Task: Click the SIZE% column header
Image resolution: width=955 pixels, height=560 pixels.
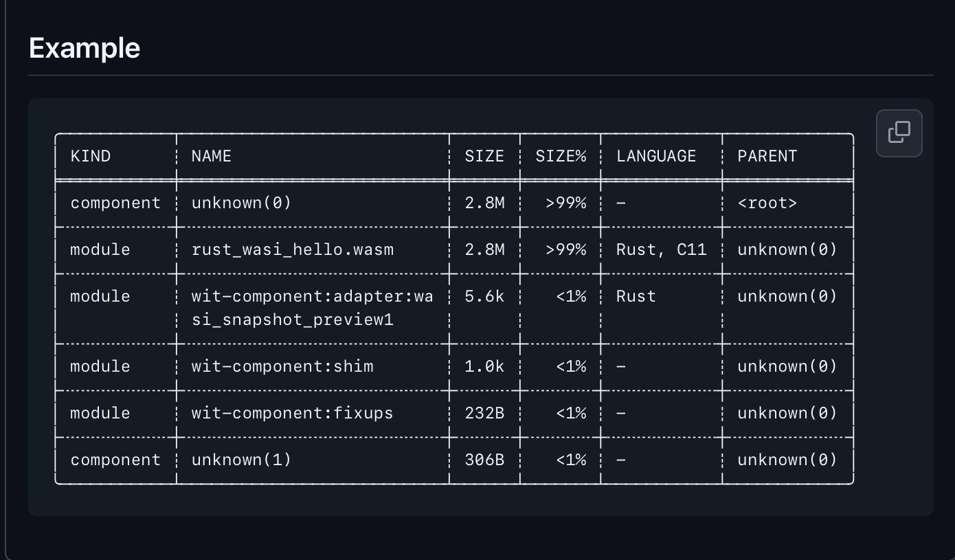Action: [x=561, y=156]
